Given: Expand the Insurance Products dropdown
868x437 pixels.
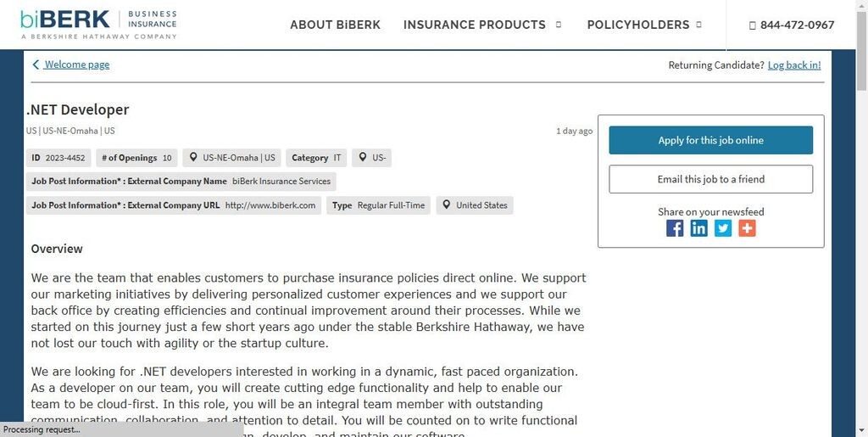Looking at the screenshot, I should pos(482,25).
